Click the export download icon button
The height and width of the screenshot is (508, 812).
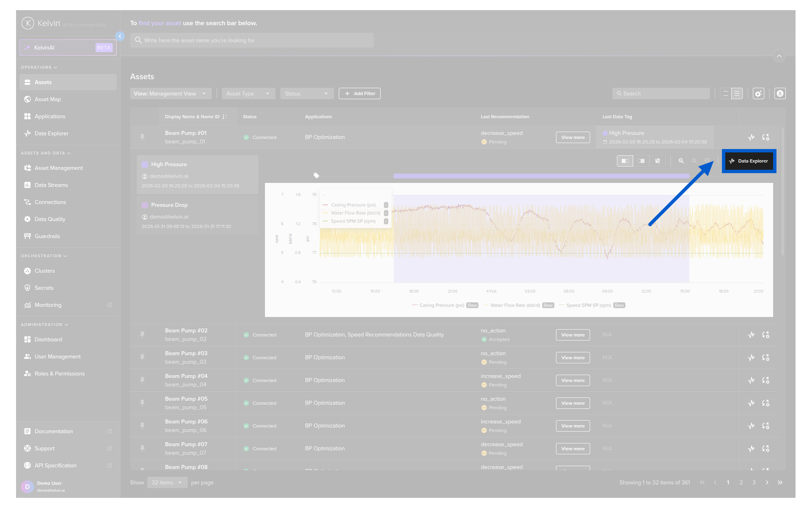780,94
